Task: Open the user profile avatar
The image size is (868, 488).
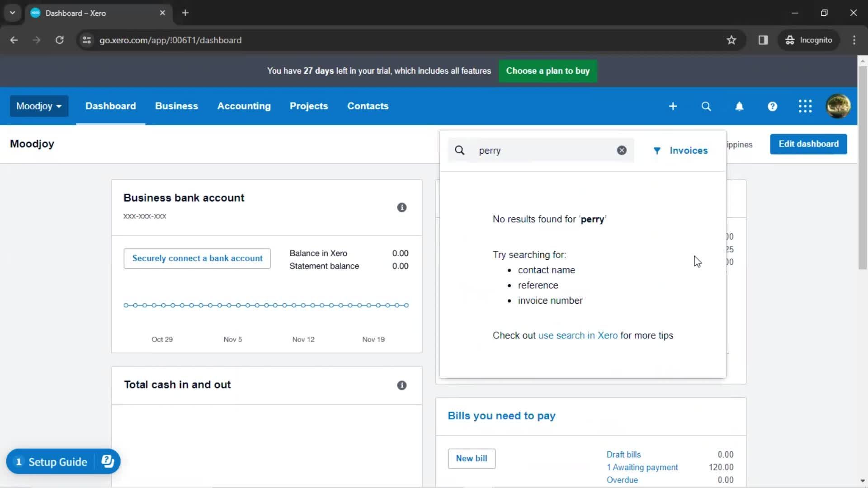Action: pos(838,106)
